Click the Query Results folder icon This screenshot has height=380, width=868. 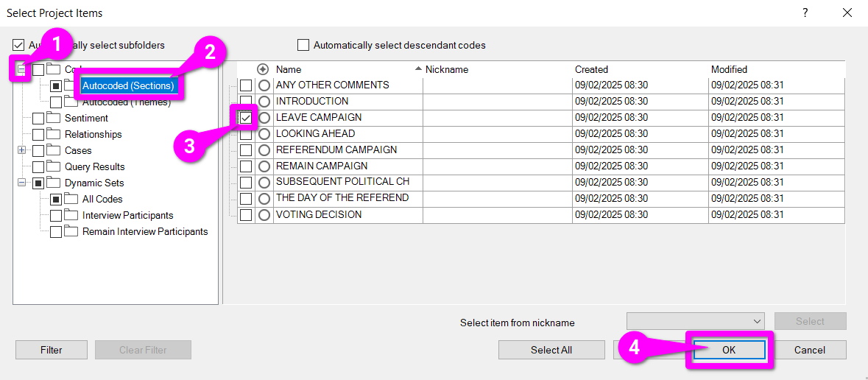[x=53, y=166]
